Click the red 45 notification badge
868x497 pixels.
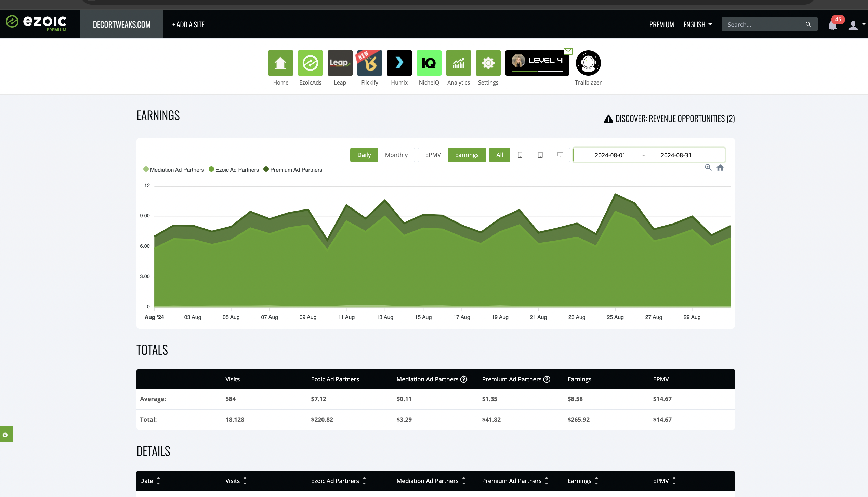pyautogui.click(x=838, y=20)
